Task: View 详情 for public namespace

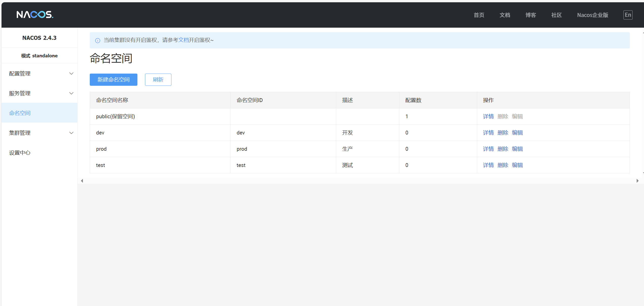Action: (x=488, y=116)
